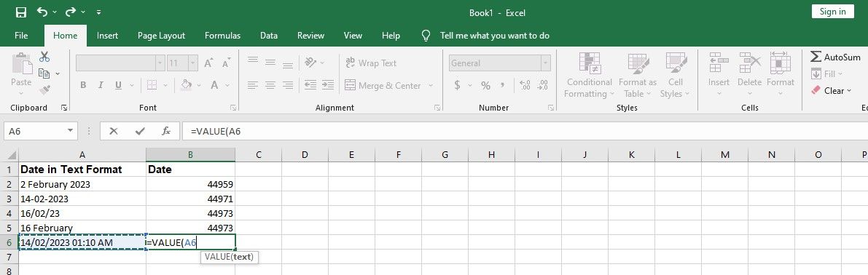Open the font name combo box
This screenshot has height=275, width=868.
pos(120,63)
